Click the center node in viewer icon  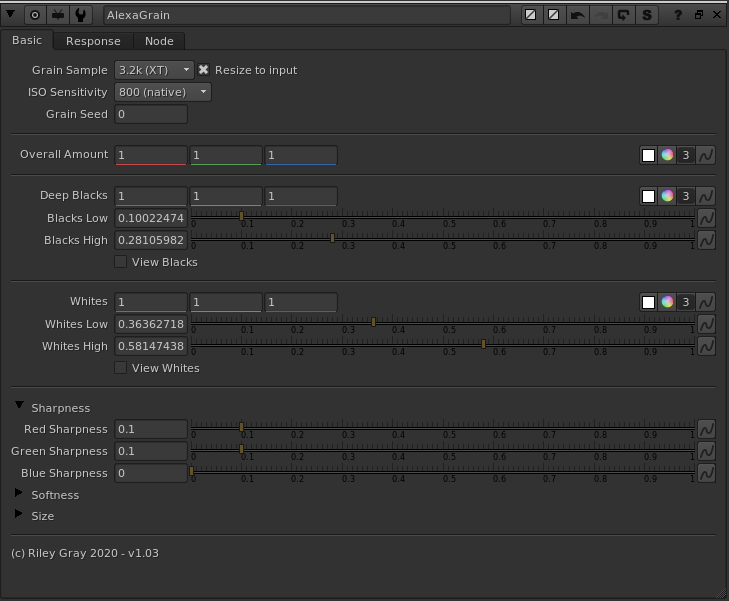point(35,15)
